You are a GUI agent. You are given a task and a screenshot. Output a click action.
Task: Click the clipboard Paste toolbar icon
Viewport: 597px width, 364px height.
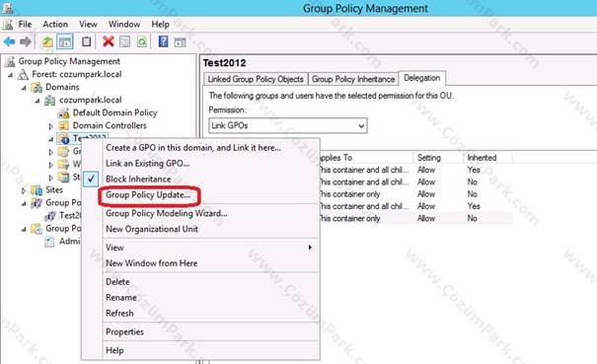tap(87, 41)
